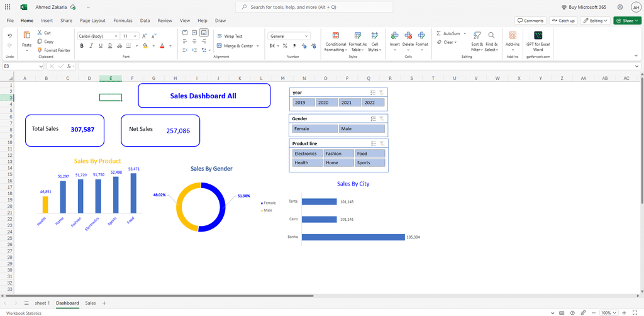Apply bold formatting to the cell
The width and height of the screenshot is (644, 316).
tap(81, 46)
